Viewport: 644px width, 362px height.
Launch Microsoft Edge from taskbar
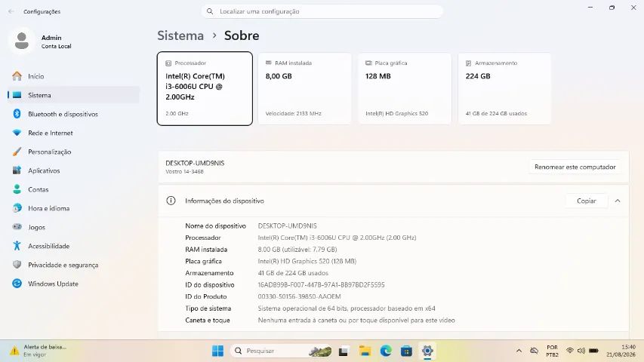point(386,351)
